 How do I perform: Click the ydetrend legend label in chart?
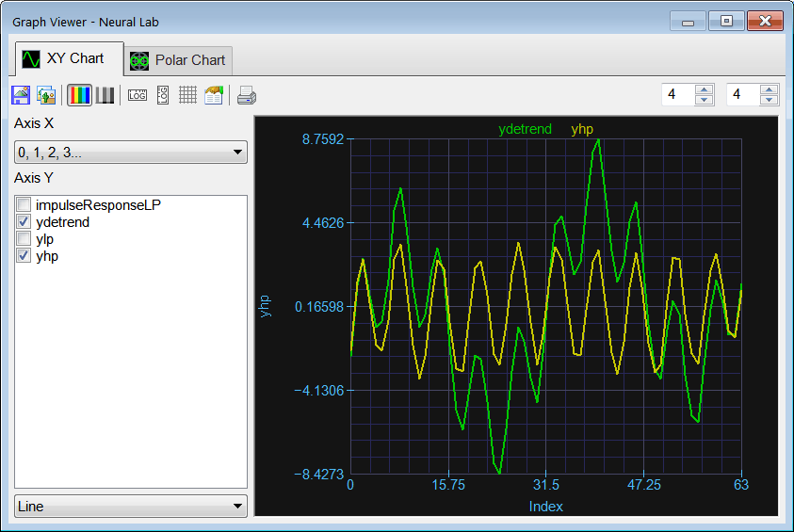pos(525,129)
